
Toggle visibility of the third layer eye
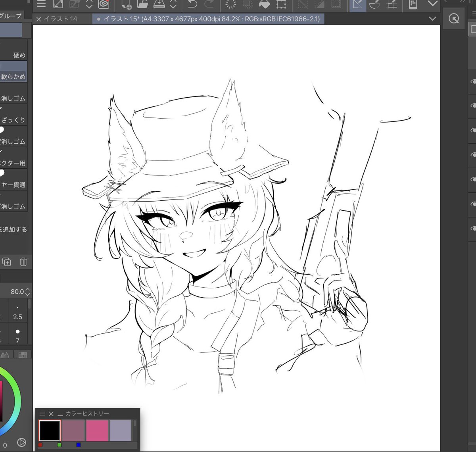(x=473, y=130)
